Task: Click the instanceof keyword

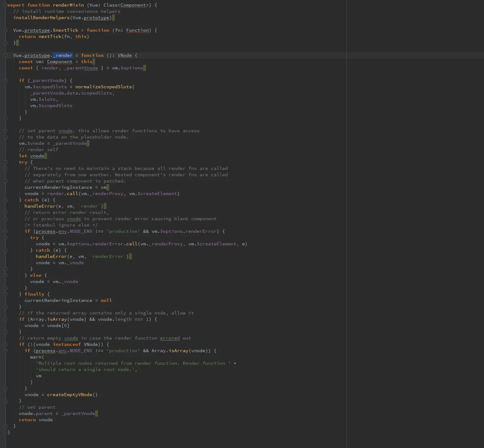Action: tap(67, 344)
